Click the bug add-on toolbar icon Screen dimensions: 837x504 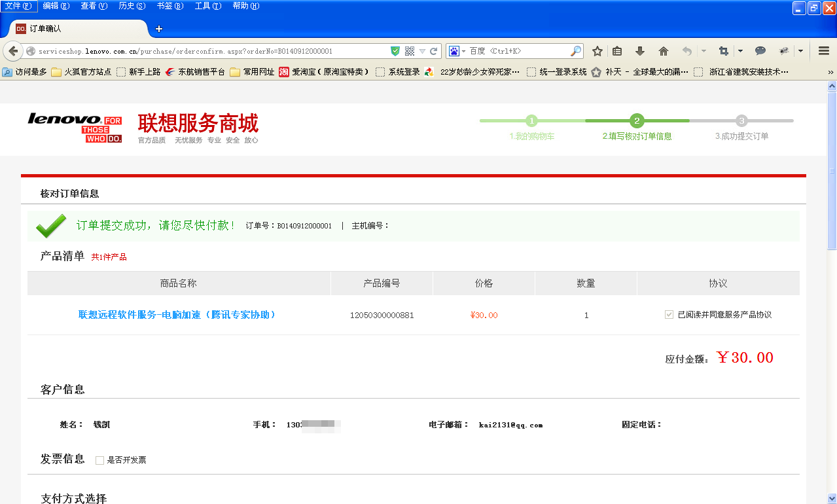point(784,51)
